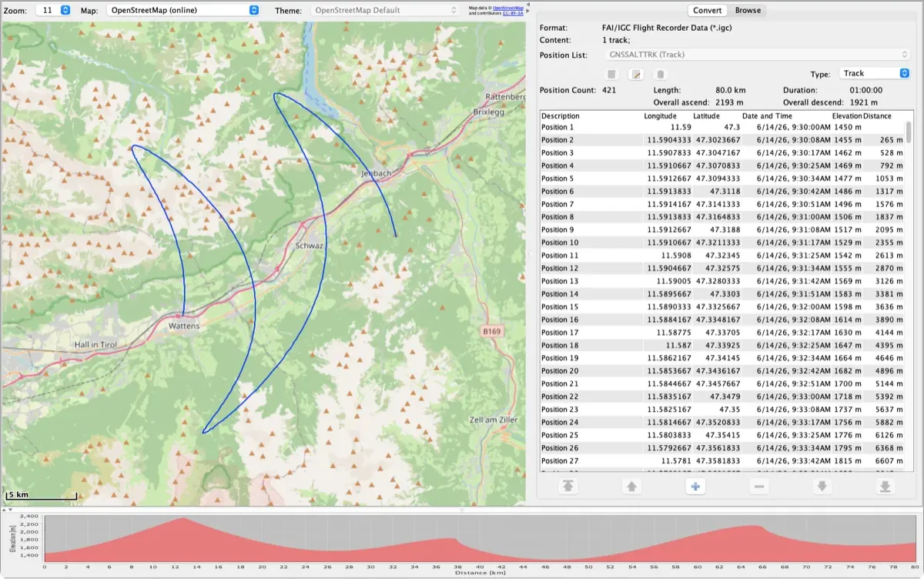
Task: Move selected position up one row
Action: (631, 487)
